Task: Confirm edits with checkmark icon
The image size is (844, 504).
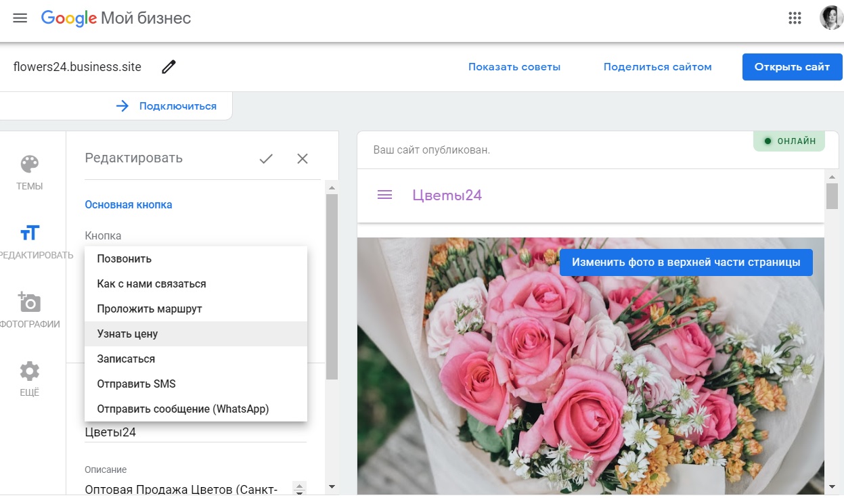Action: (x=266, y=158)
